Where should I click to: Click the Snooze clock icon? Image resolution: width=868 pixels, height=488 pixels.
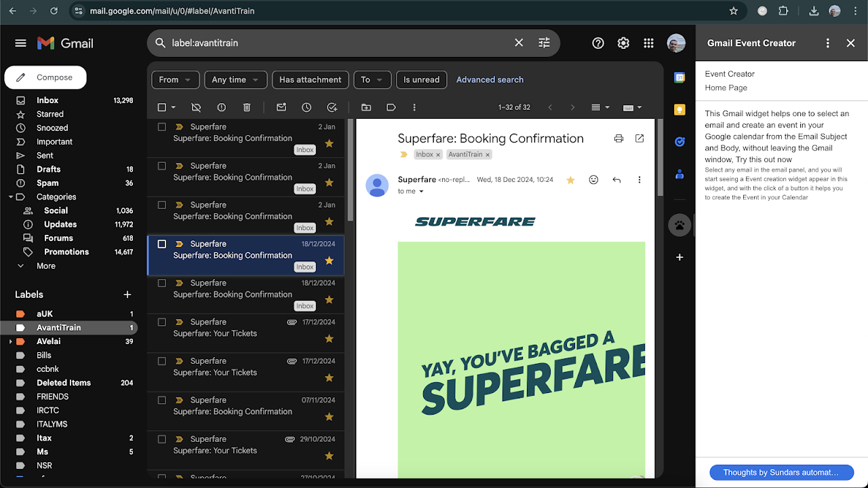tap(307, 107)
